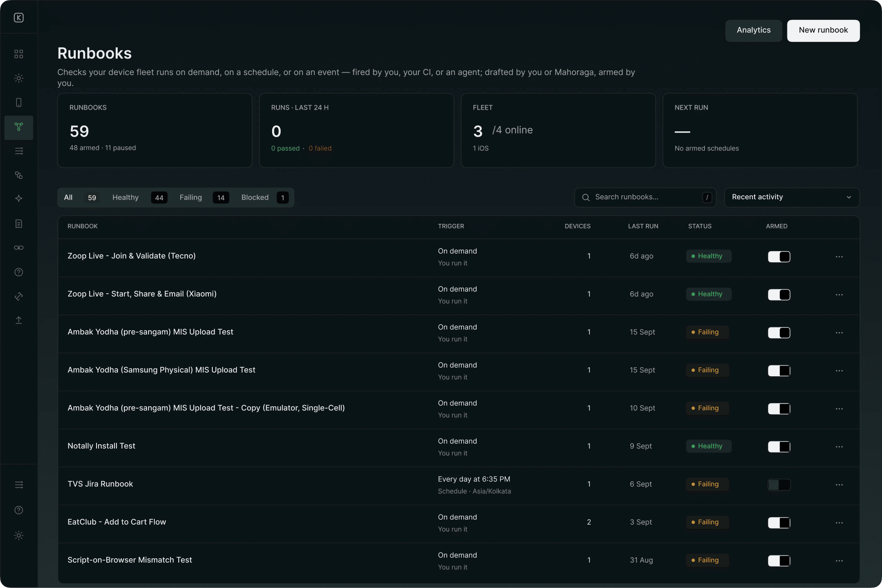Open more options for Script-on-Browser Mismatch Test
Viewport: 882px width, 588px height.
click(839, 561)
